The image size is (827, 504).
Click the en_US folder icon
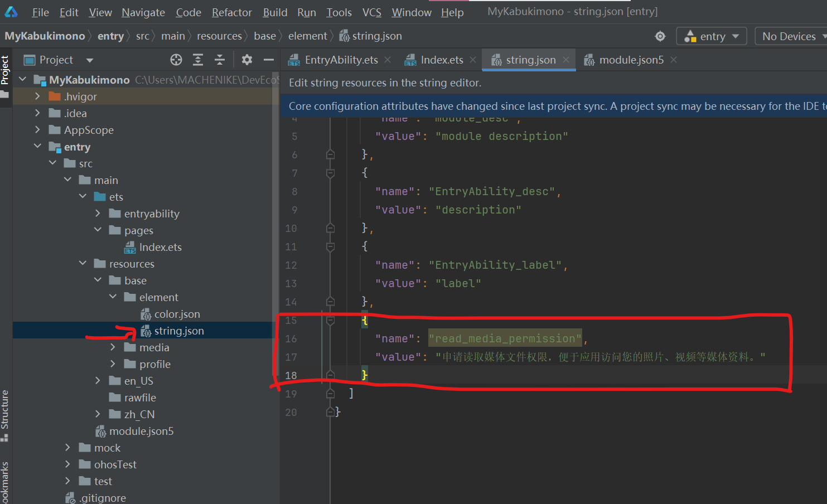[x=115, y=381]
